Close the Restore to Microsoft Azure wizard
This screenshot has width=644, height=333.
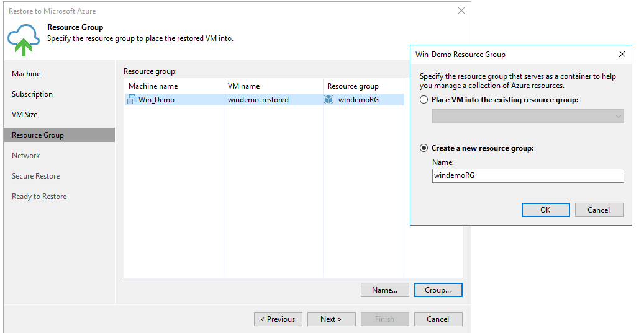click(461, 11)
